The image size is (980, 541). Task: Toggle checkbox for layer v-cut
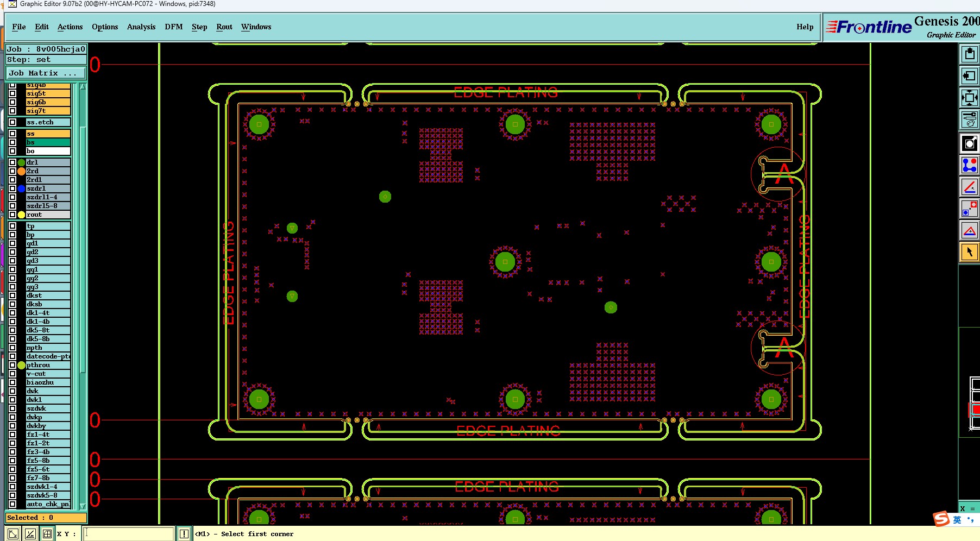(x=12, y=374)
